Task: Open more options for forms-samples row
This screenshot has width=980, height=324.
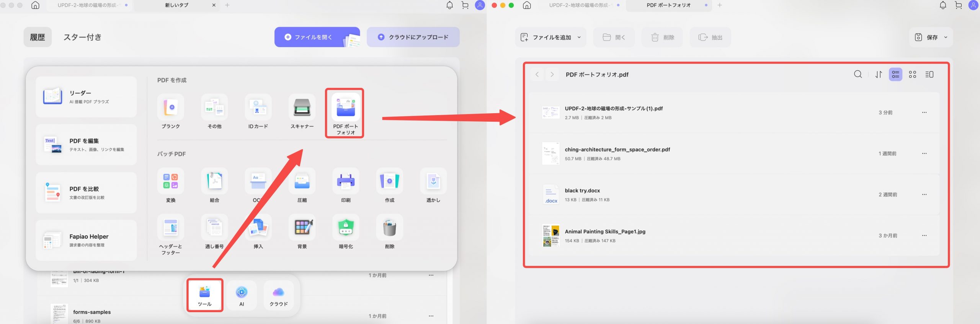Action: click(x=431, y=316)
